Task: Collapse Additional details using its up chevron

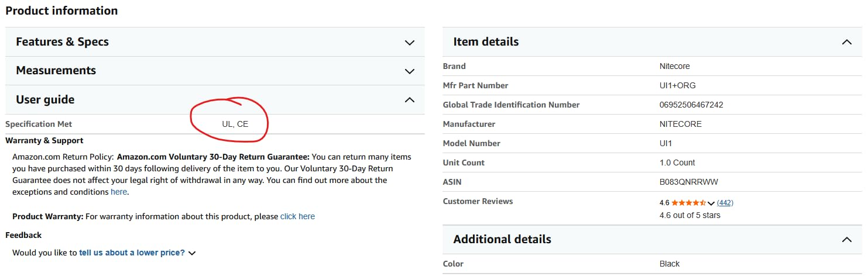Action: pyautogui.click(x=846, y=240)
